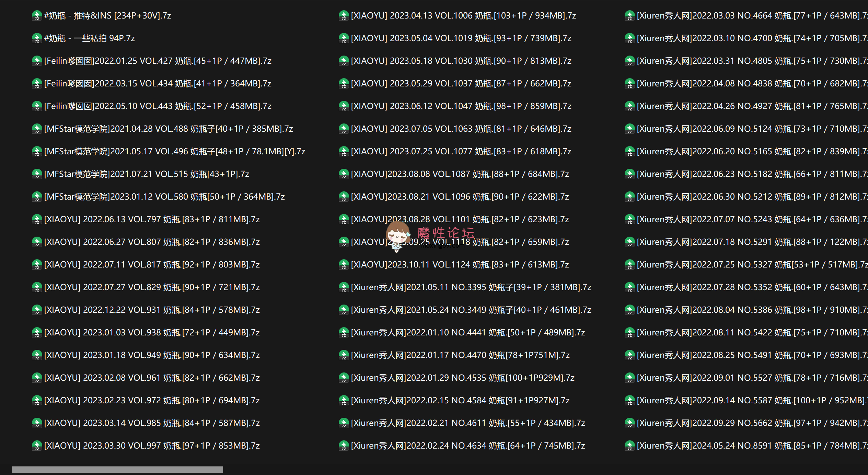
Task: Click Xiuren 2022.04.08 NO.4838 file name
Action: click(752, 84)
